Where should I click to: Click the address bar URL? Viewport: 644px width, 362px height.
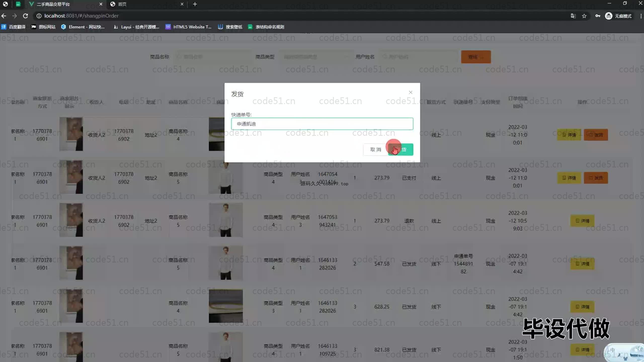tap(81, 16)
